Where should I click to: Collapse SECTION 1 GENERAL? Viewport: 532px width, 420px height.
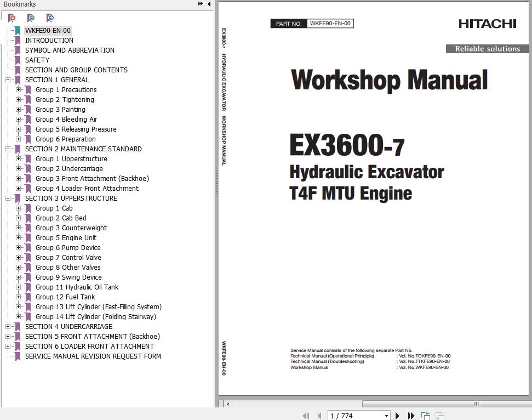[x=8, y=80]
